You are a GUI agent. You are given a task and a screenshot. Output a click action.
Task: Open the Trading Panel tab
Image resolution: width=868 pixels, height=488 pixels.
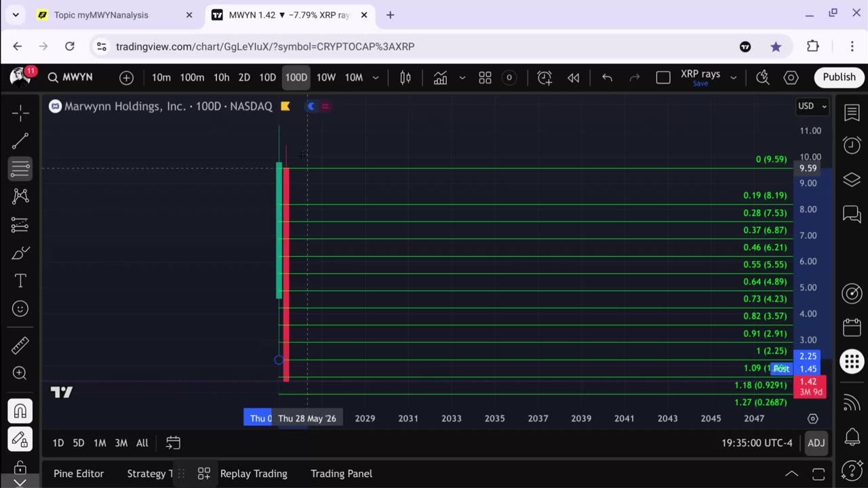(341, 474)
